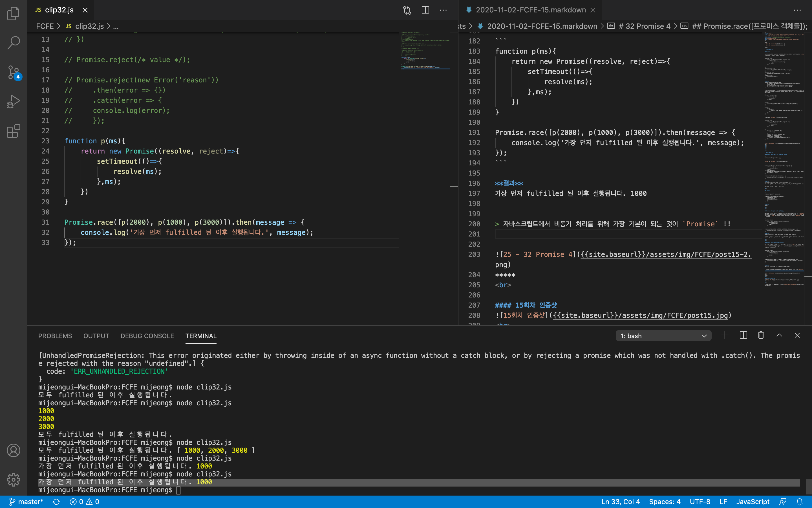Click the '[ 1000, 2000, 3000 ]' terminal output
The image size is (812, 508).
216,450
